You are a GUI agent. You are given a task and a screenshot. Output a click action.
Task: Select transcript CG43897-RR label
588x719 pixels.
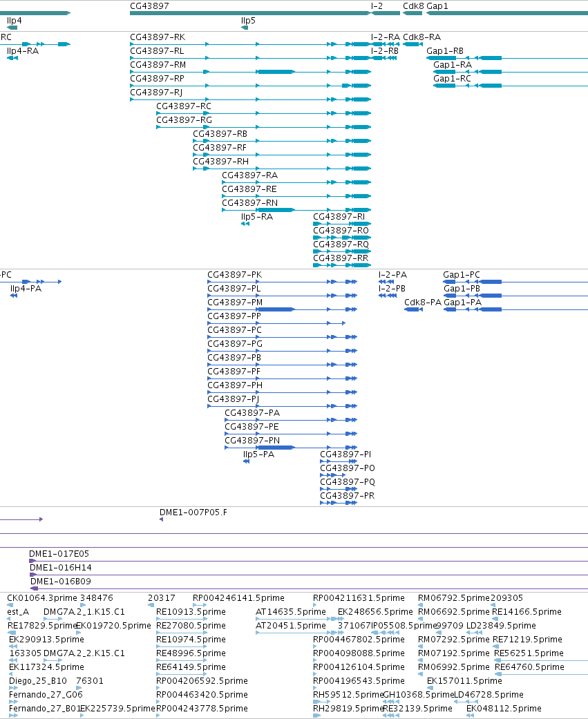pyautogui.click(x=341, y=258)
